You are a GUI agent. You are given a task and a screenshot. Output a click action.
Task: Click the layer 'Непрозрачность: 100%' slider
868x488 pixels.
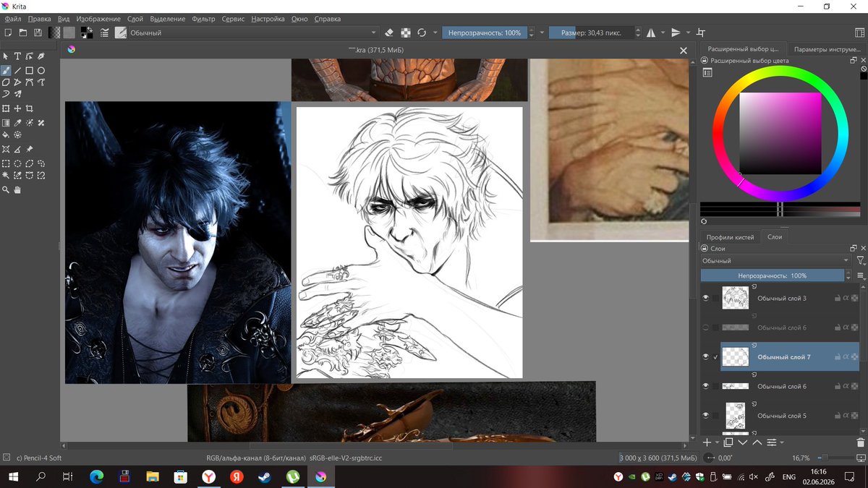click(x=772, y=275)
